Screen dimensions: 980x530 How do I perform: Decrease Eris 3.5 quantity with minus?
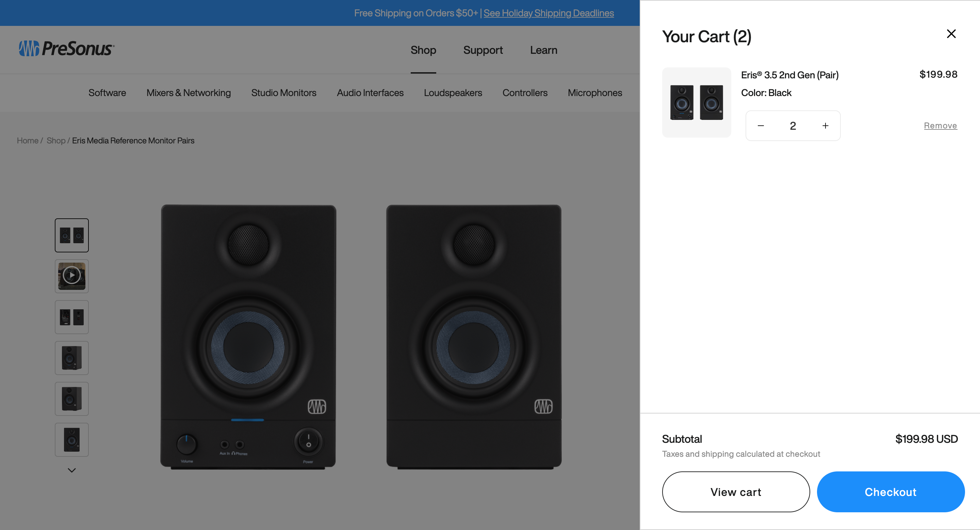pos(761,126)
